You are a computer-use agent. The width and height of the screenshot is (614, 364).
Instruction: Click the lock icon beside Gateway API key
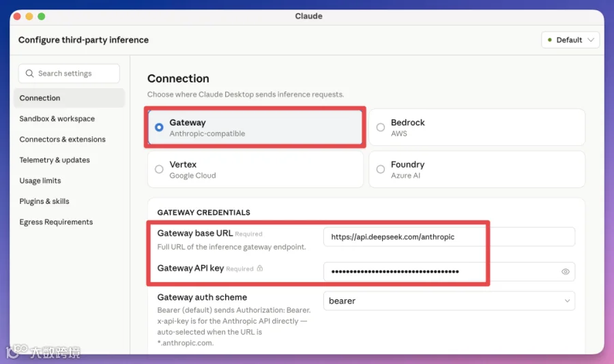point(260,269)
